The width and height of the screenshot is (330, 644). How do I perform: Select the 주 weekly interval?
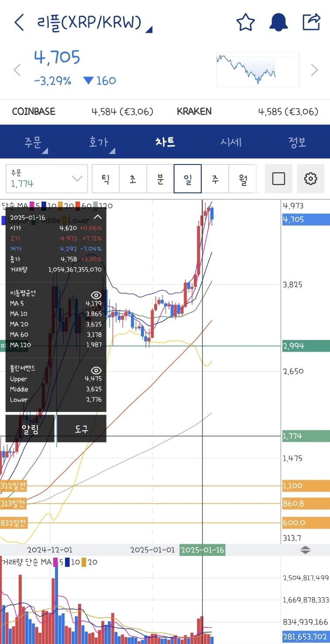click(215, 178)
